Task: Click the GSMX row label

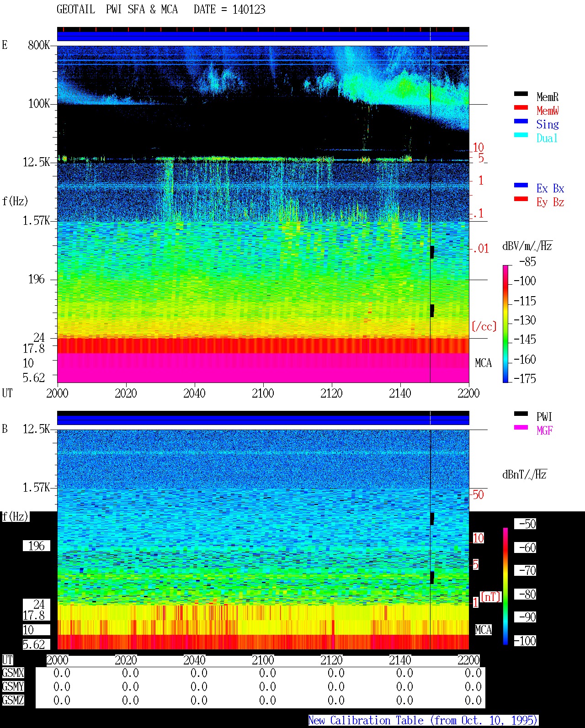Action: (x=13, y=673)
